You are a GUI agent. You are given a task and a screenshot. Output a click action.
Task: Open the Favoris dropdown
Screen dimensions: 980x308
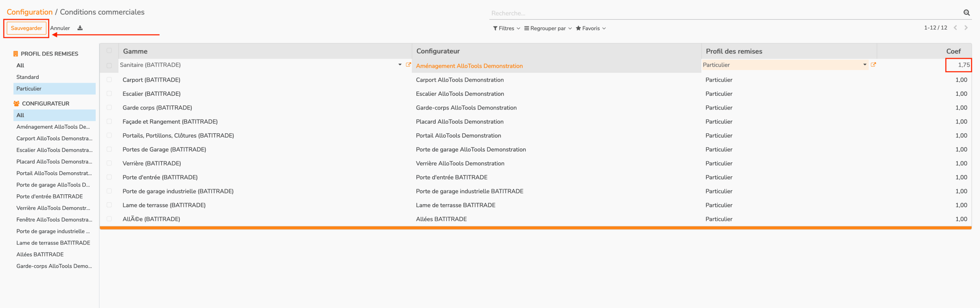[590, 28]
